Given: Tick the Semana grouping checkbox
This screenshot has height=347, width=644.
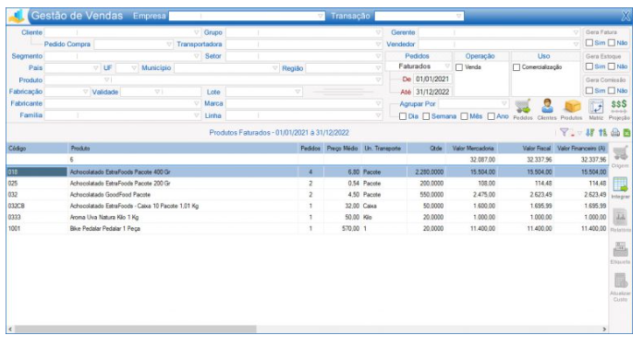Looking at the screenshot, I should pos(426,116).
